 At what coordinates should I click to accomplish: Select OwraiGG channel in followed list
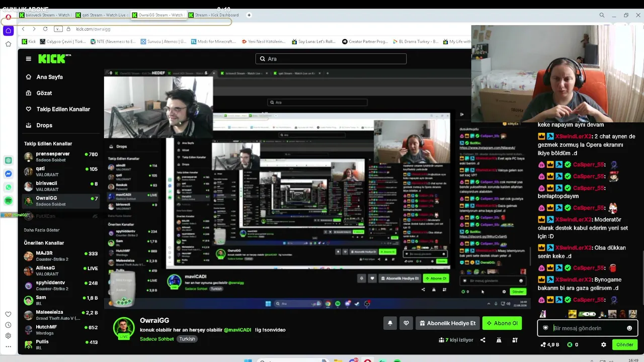(61, 201)
